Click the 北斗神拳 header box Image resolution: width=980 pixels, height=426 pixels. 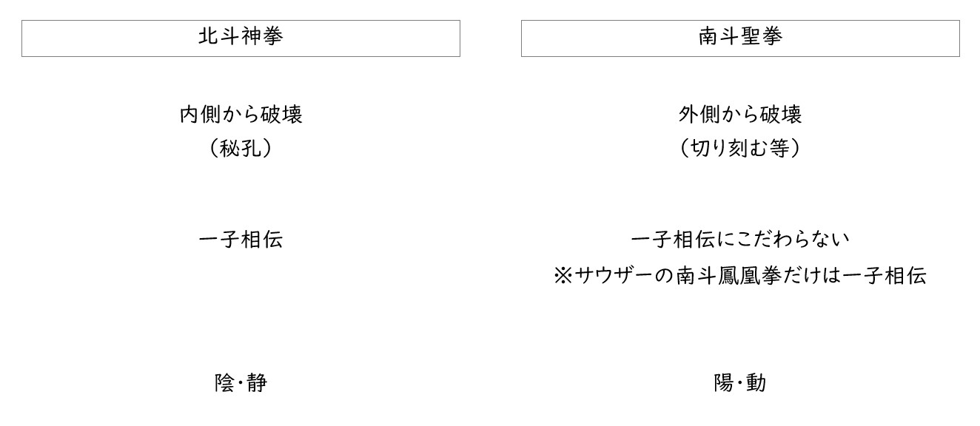pos(241,38)
